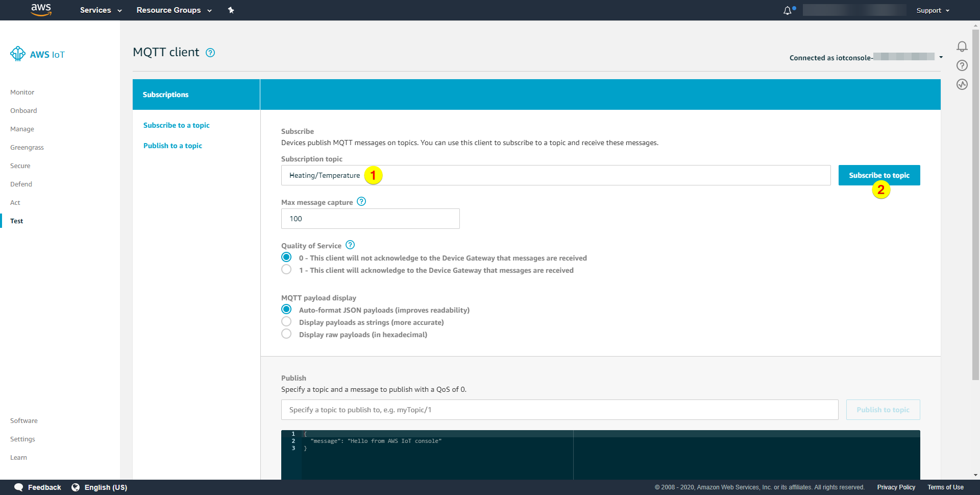
Task: Open the right-side help question icon
Action: click(x=962, y=65)
